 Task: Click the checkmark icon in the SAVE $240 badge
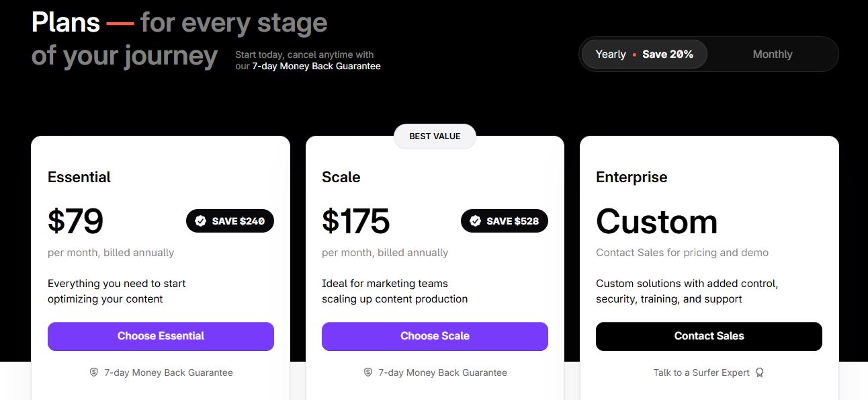point(200,221)
